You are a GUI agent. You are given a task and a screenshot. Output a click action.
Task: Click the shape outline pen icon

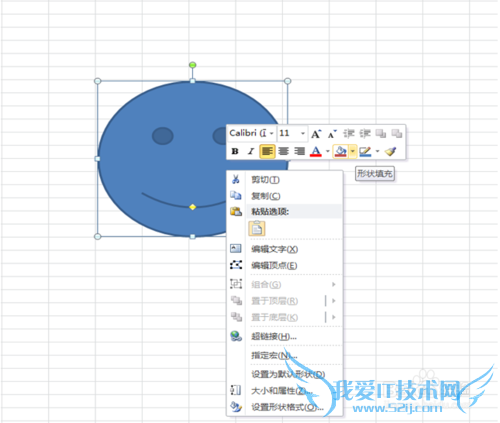365,151
